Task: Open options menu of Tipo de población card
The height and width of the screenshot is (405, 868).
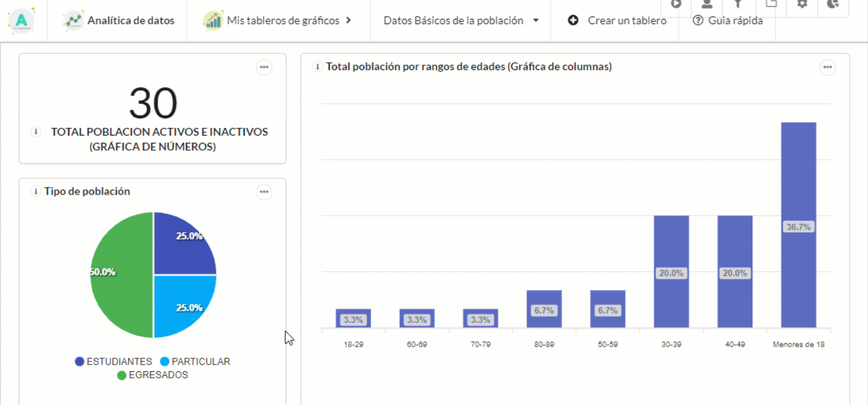Action: click(x=264, y=191)
